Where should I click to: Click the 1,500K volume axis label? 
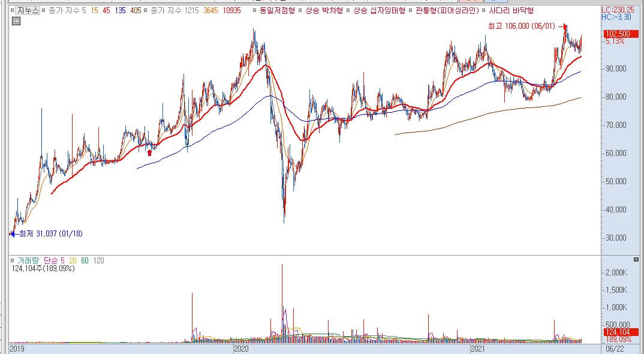click(x=618, y=290)
